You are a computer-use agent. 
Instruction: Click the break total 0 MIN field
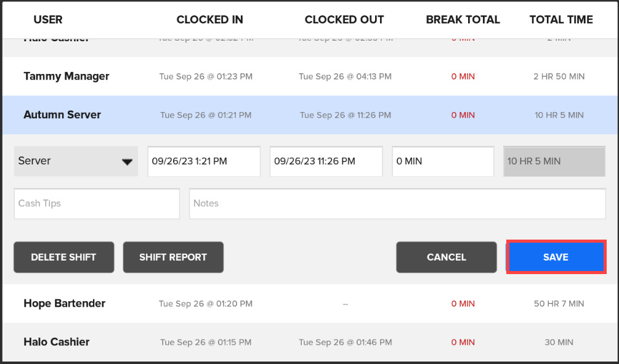coord(443,161)
